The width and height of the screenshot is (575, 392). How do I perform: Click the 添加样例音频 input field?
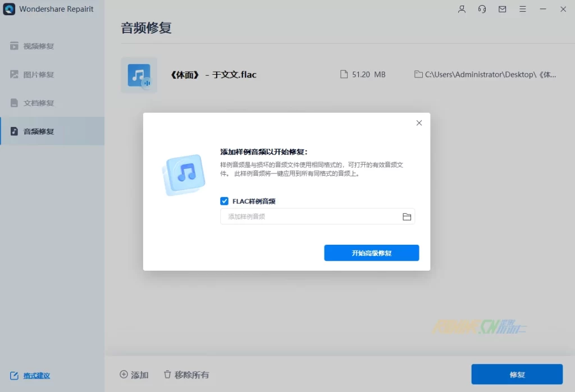[x=309, y=217]
